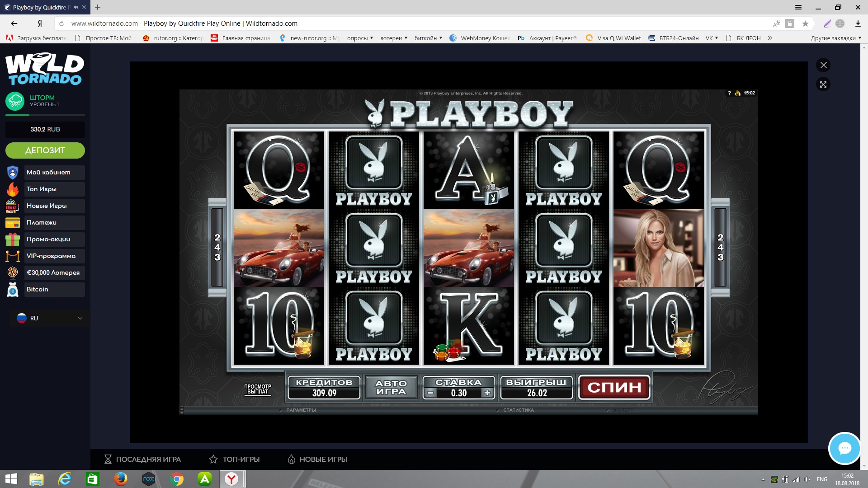Open Топ Игры from sidebar

(42, 189)
